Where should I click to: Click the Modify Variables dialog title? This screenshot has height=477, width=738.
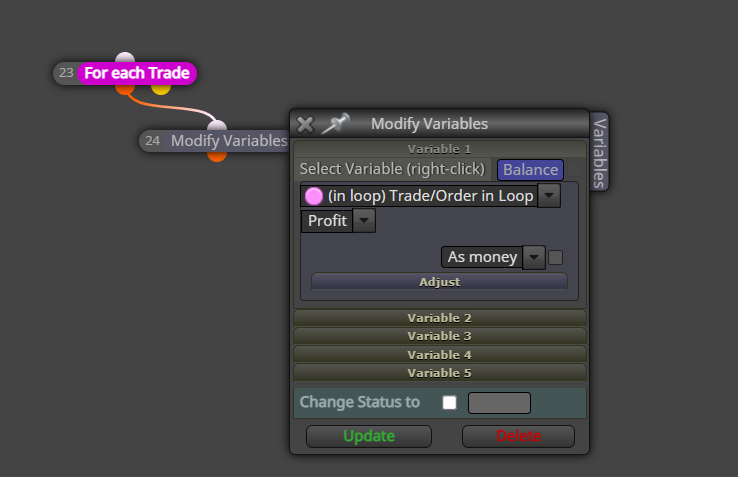429,124
